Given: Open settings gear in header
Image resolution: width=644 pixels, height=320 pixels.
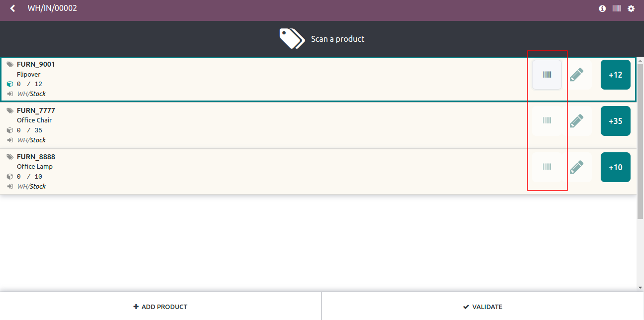Looking at the screenshot, I should (631, 8).
